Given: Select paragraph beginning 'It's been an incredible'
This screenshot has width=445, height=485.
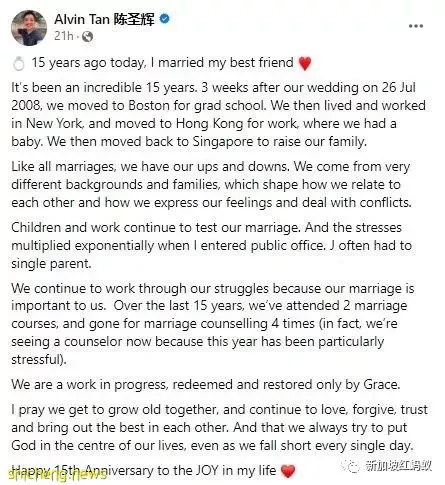Looking at the screenshot, I should [x=218, y=115].
